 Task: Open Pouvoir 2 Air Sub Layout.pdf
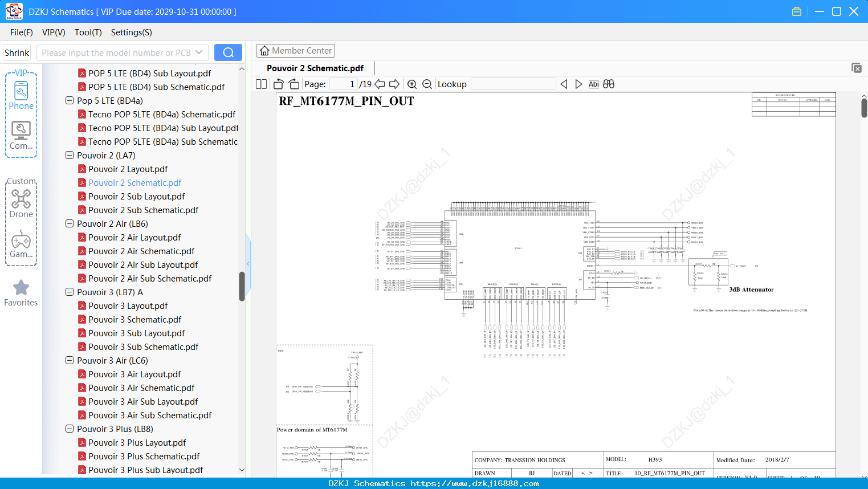143,265
